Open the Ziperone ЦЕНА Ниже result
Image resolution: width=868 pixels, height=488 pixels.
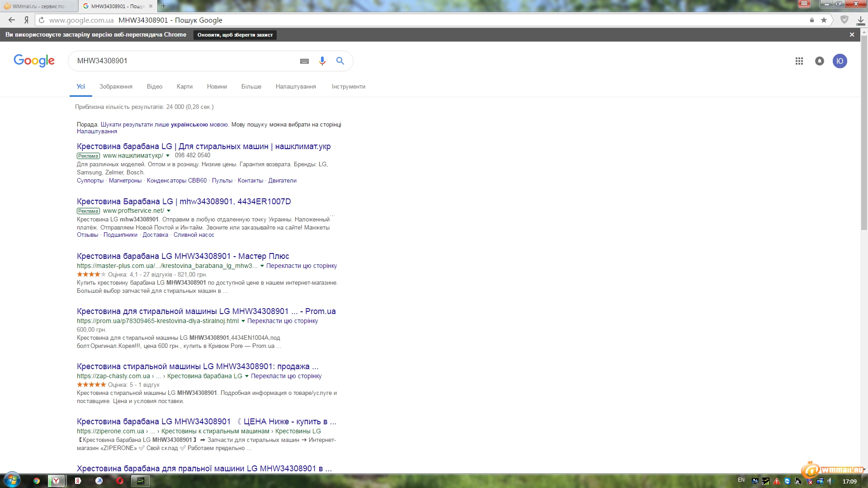(x=207, y=422)
